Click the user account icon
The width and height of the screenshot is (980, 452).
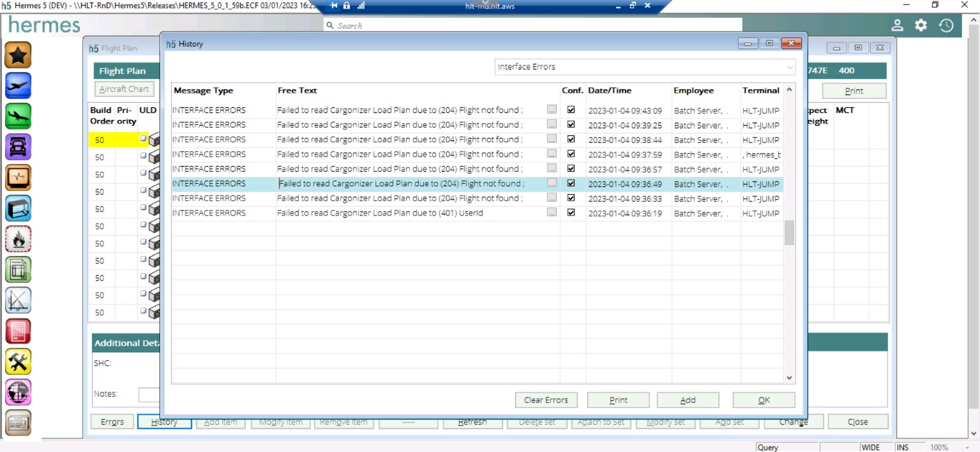pos(898,26)
